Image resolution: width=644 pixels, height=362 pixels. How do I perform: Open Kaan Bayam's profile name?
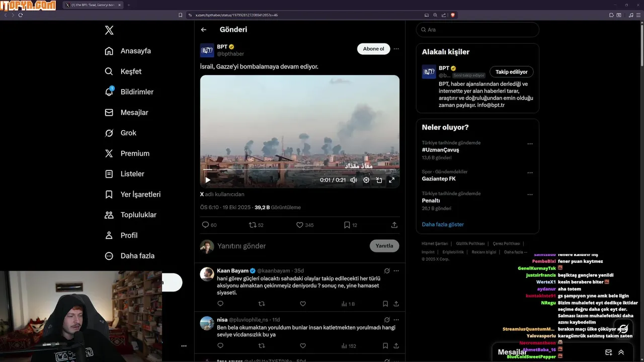[x=233, y=270]
